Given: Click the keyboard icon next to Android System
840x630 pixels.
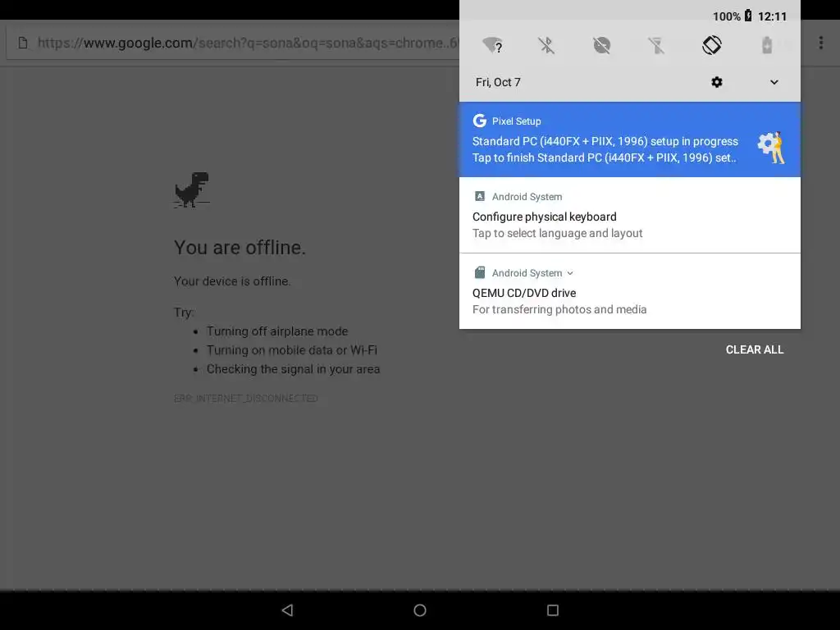Looking at the screenshot, I should click(x=479, y=196).
